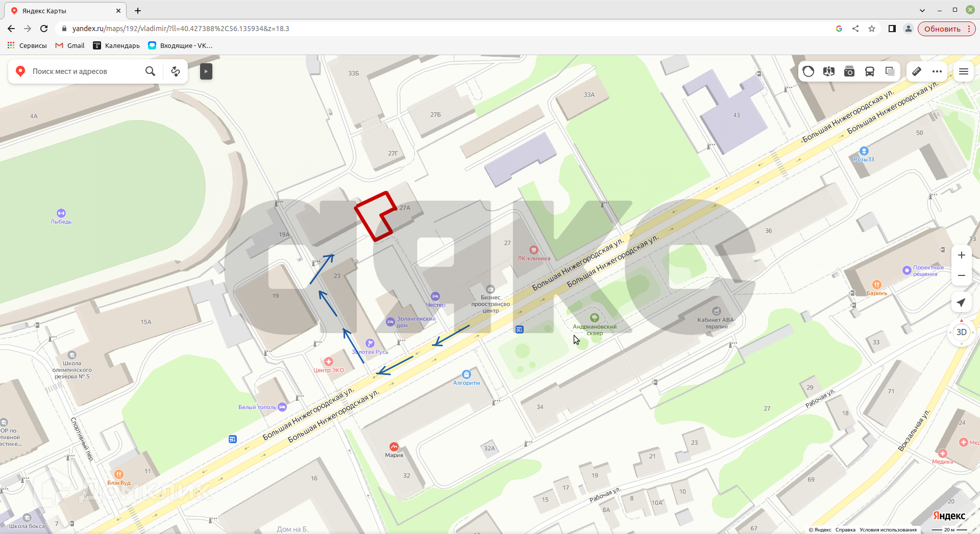Show my location with arrow icon
Viewport: 980px width, 534px height.
(x=962, y=302)
